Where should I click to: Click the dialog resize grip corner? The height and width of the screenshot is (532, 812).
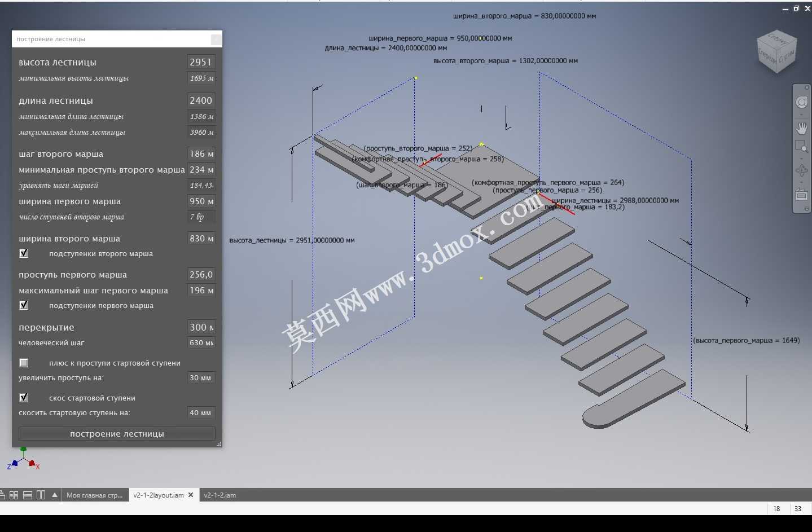[219, 445]
